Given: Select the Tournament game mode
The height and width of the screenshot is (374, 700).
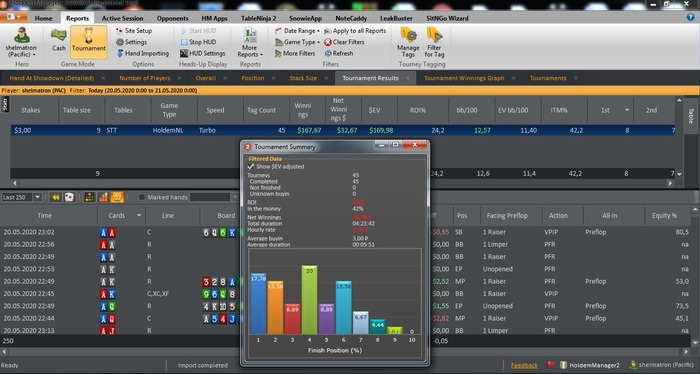Looking at the screenshot, I should (88, 41).
